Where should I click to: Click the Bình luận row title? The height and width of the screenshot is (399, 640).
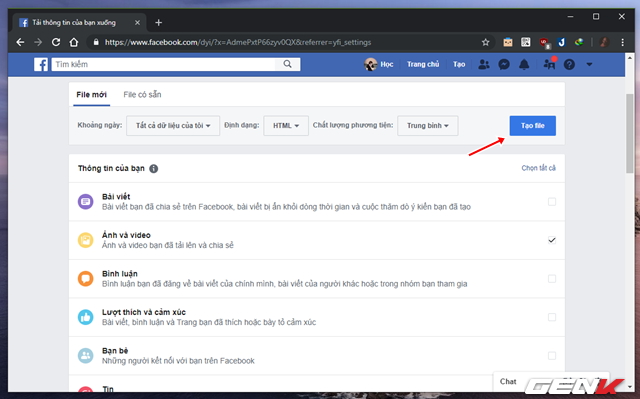[120, 274]
